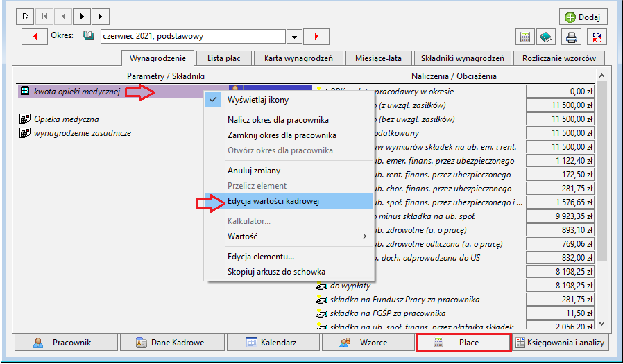Click scrollbar up arrow in Naliczenia list
Screen dimensions: 623x364
coord(601,76)
